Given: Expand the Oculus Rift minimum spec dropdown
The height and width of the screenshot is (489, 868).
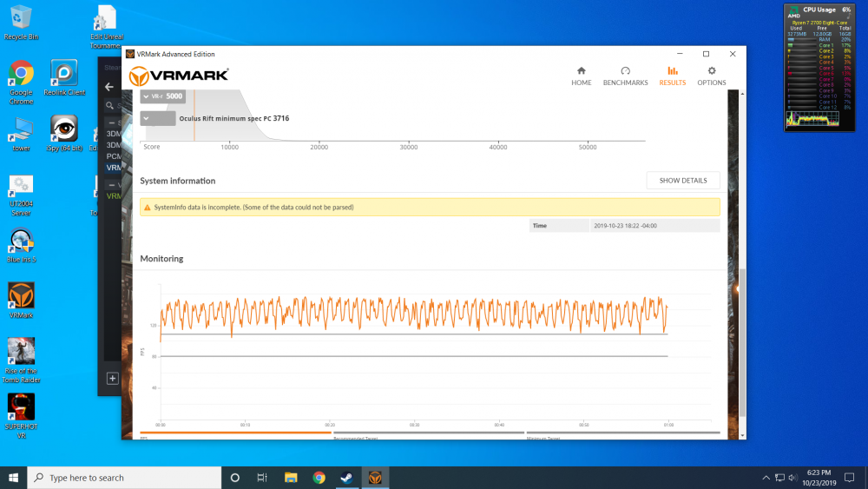Looking at the screenshot, I should (x=158, y=118).
